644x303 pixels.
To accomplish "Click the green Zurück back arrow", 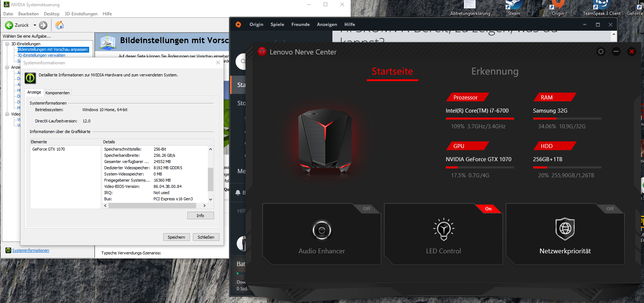I will pos(9,25).
